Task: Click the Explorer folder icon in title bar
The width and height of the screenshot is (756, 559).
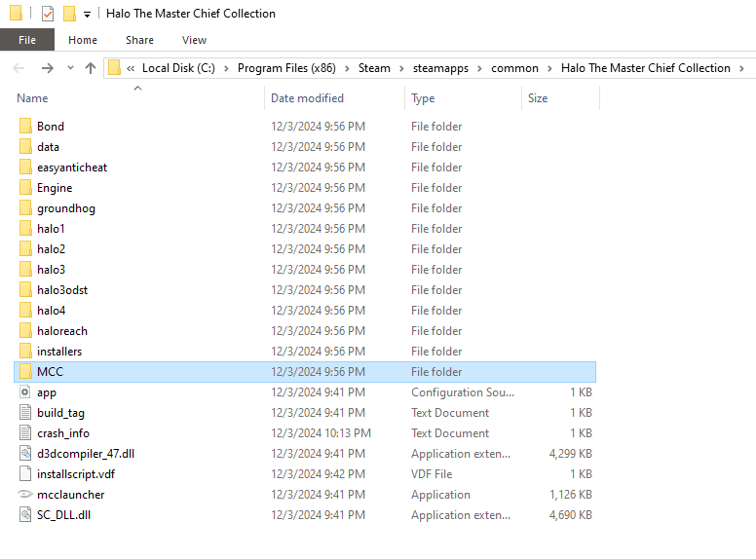Action: pos(16,13)
